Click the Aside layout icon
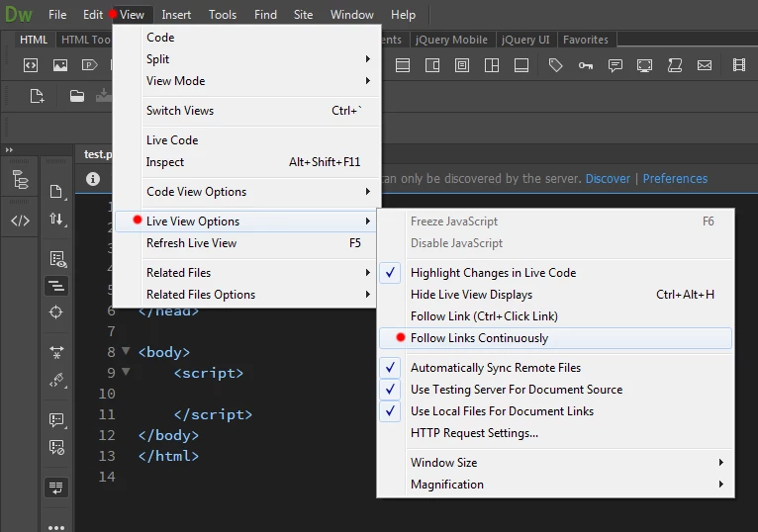758x532 pixels. pyautogui.click(x=432, y=65)
